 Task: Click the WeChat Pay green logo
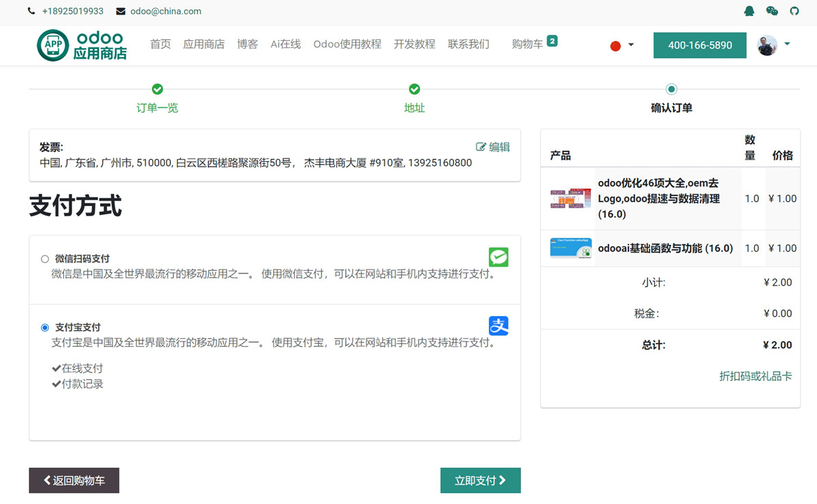click(x=499, y=257)
